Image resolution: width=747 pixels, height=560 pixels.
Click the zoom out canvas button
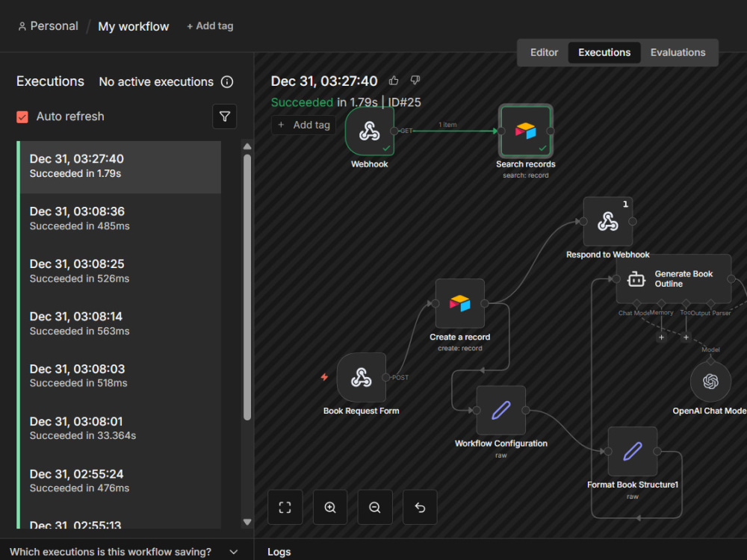pyautogui.click(x=375, y=507)
